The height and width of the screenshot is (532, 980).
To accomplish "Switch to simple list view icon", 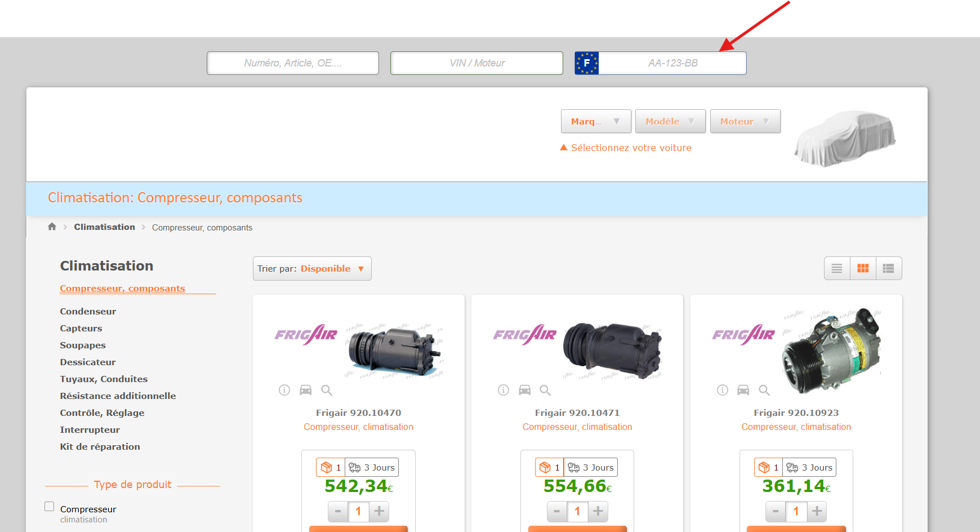I will point(837,269).
